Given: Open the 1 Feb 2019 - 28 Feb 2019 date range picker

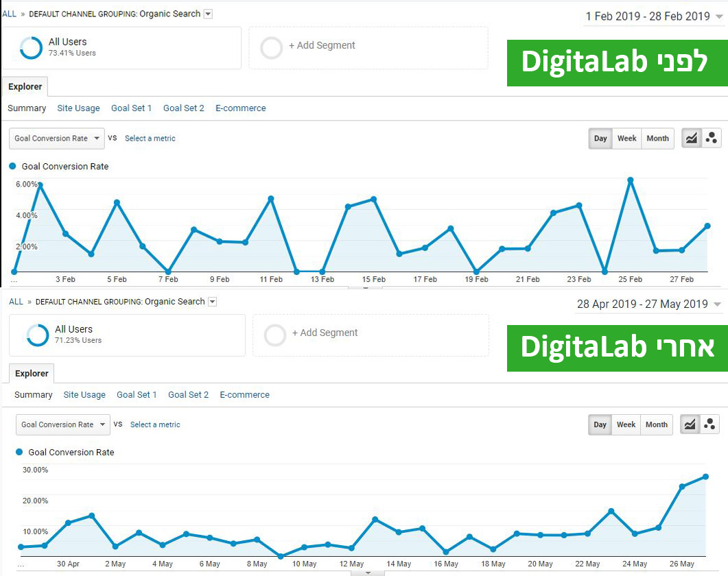Looking at the screenshot, I should (x=653, y=16).
